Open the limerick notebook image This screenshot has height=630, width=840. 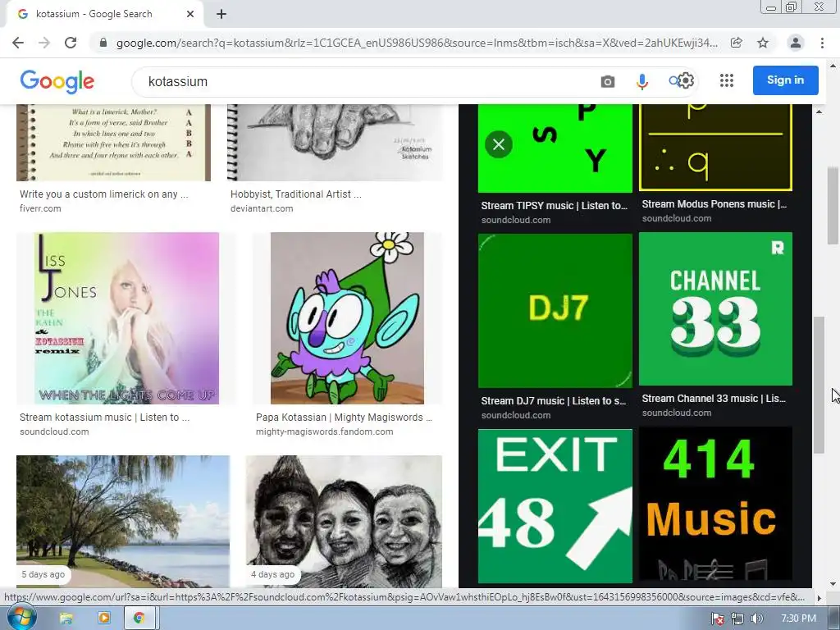113,143
